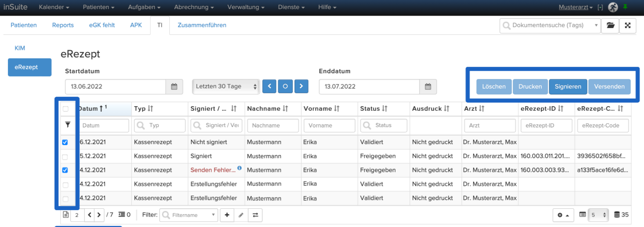Click the page number field showing 2
The height and width of the screenshot is (227, 644).
[x=77, y=215]
